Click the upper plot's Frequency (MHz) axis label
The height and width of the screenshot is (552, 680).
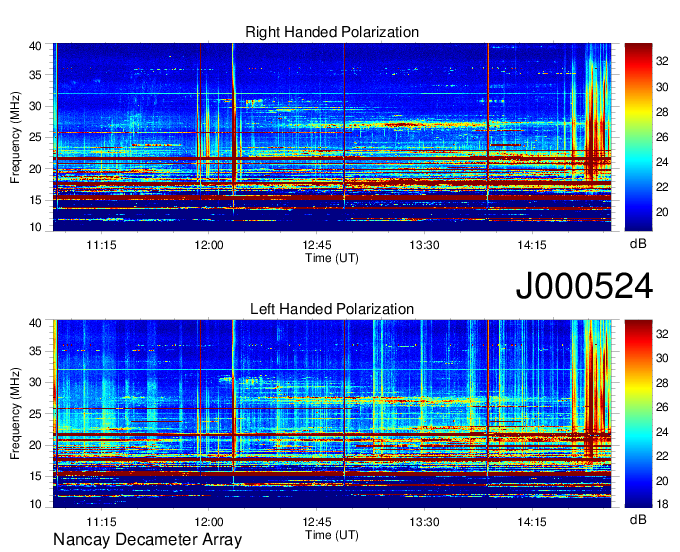[15, 137]
